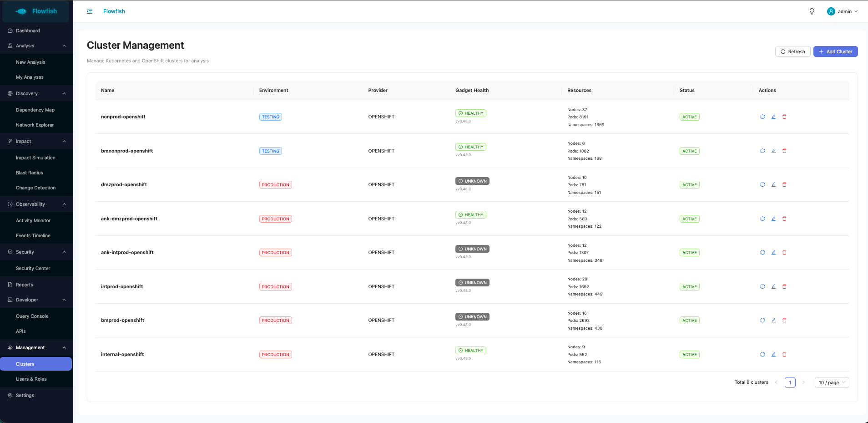Open Impact Simulation
Viewport: 868px width, 423px height.
(36, 158)
